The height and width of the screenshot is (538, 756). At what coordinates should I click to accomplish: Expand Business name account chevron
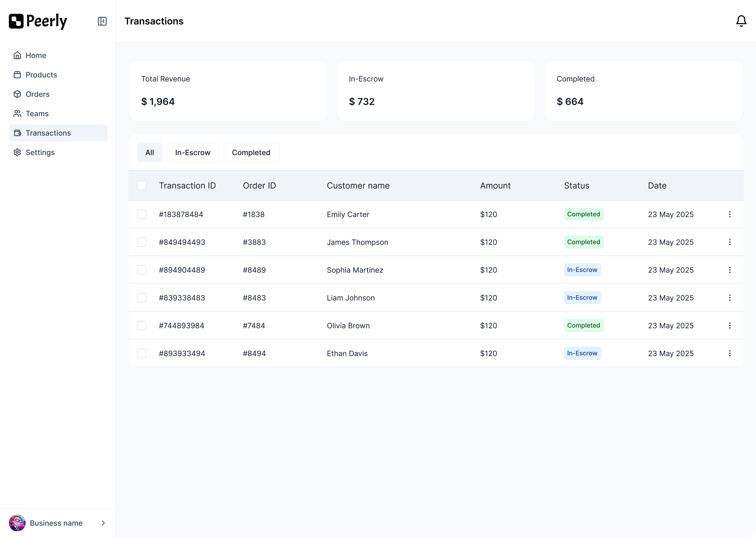click(103, 523)
